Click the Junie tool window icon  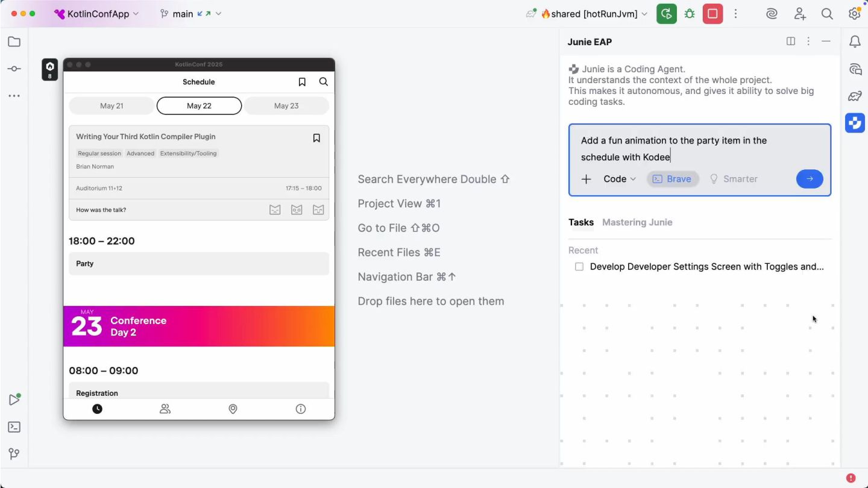pos(855,123)
